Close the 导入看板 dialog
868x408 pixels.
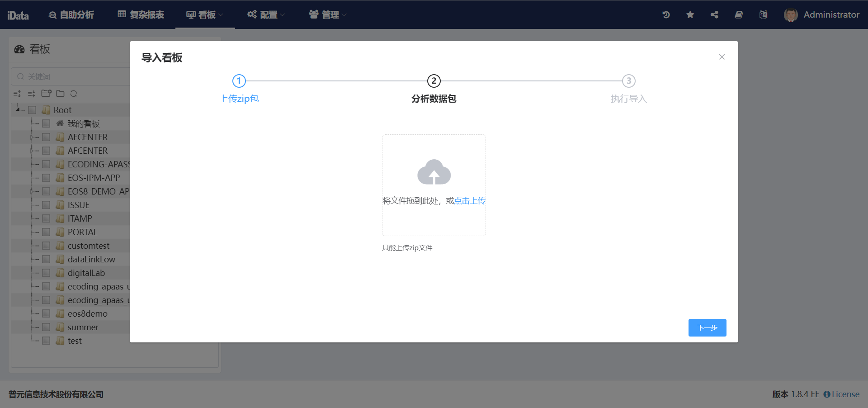click(722, 57)
